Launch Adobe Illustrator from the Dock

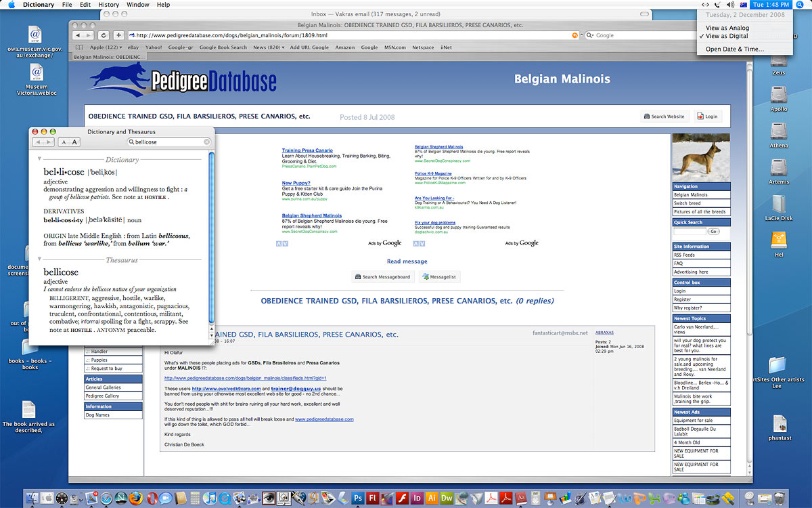(x=432, y=499)
